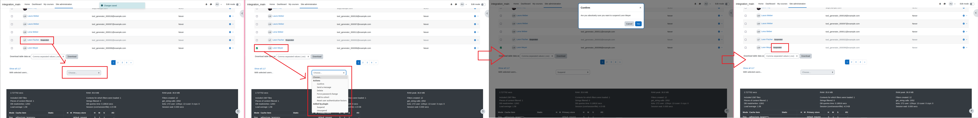Viewport: 980px width, 118px height.
Task: Tick Leon Fischer's checkbox in the first panel
Action: [12, 40]
